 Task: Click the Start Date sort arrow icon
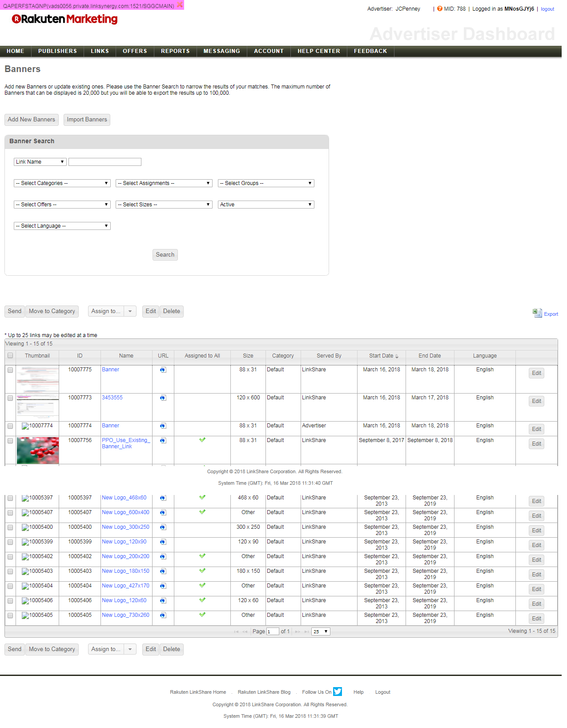point(397,356)
